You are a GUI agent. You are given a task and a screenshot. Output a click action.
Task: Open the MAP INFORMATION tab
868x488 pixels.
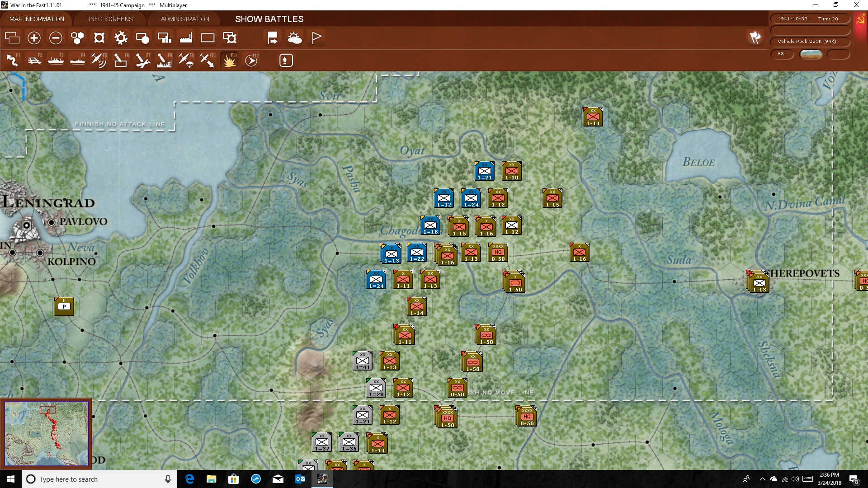point(37,19)
